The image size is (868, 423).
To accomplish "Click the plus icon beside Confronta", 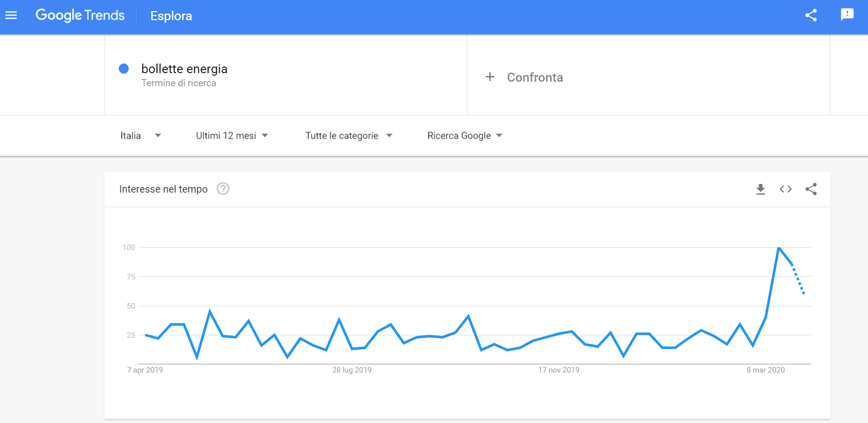I will coord(489,77).
